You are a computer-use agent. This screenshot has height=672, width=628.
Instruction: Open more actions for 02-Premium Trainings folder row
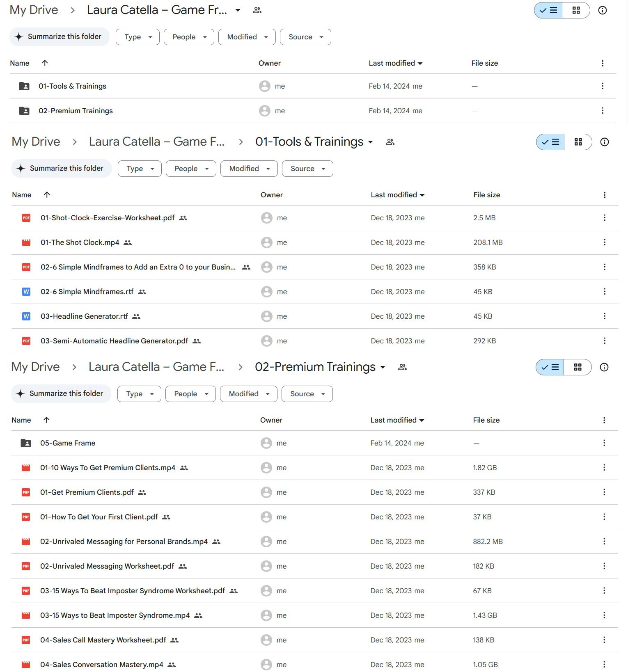(602, 111)
